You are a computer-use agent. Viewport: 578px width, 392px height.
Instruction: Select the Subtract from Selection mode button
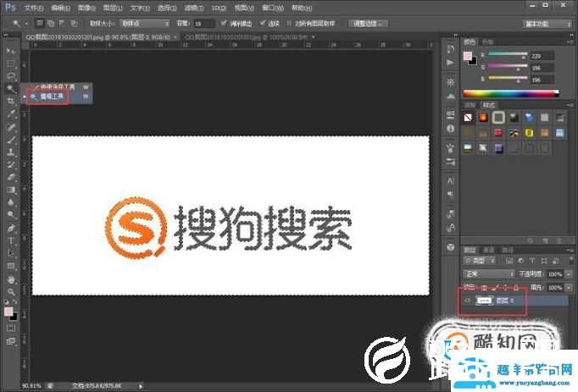point(63,24)
